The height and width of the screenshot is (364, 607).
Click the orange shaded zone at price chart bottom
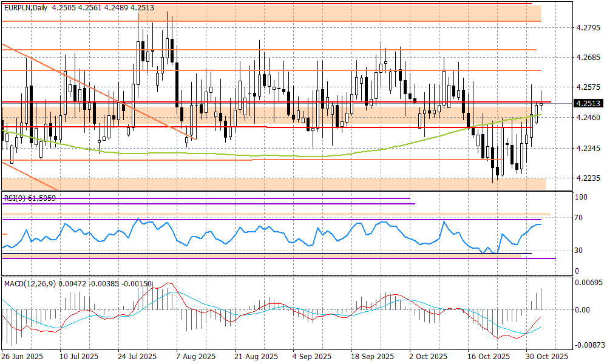click(273, 183)
